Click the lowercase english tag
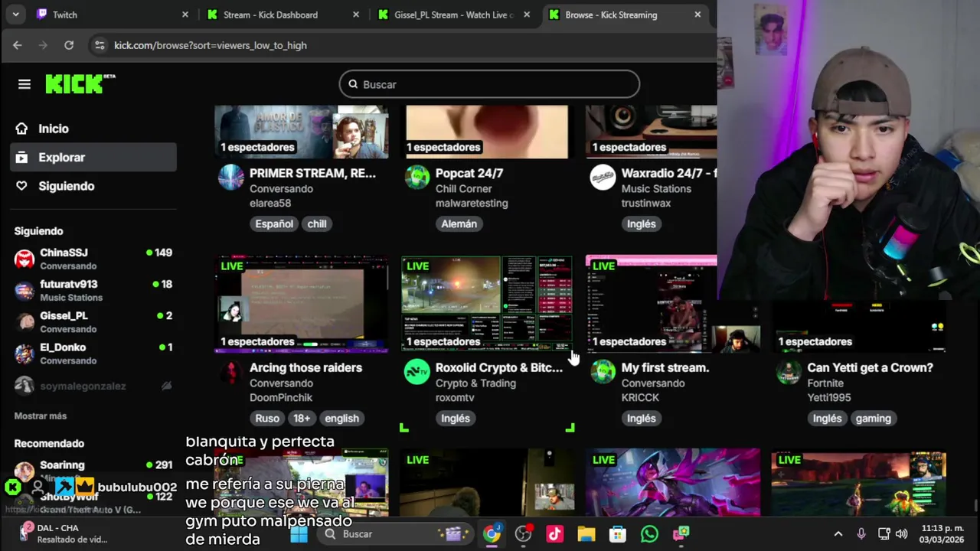This screenshot has width=980, height=551. pos(341,418)
